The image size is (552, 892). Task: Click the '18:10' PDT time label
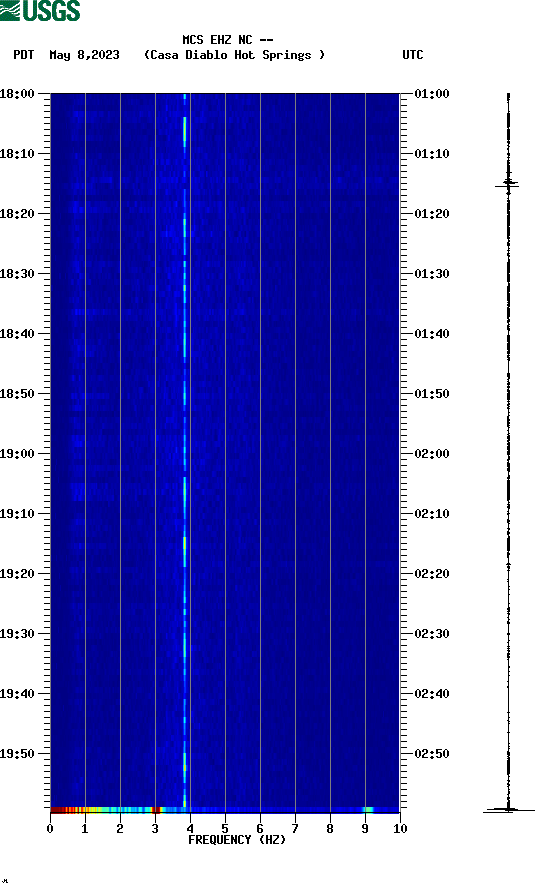click(x=17, y=154)
